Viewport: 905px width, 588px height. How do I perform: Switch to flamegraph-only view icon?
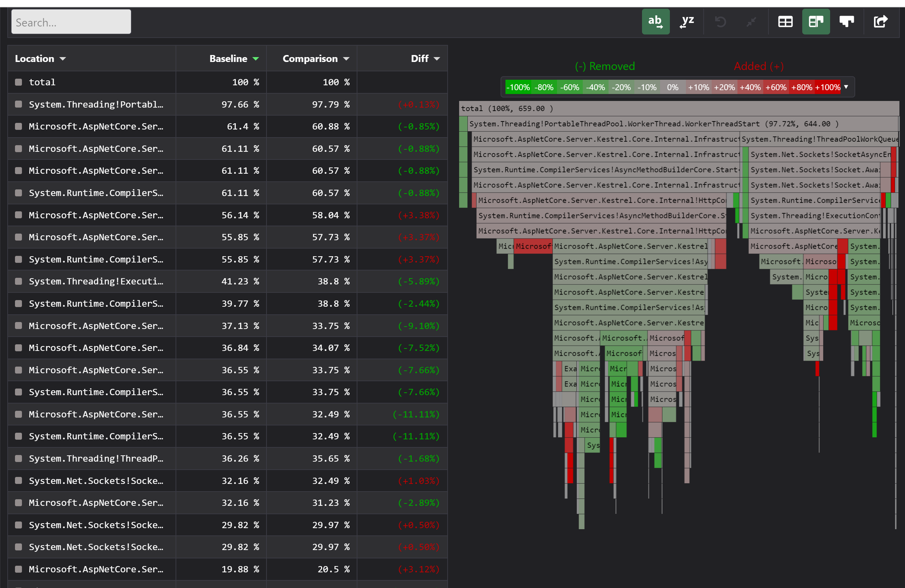(846, 22)
